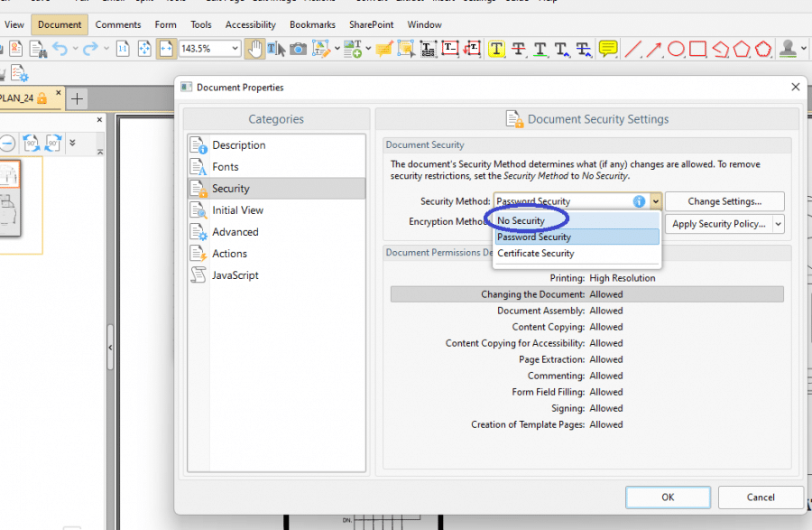812x530 pixels.
Task: Confirm document properties with OK
Action: [x=668, y=497]
